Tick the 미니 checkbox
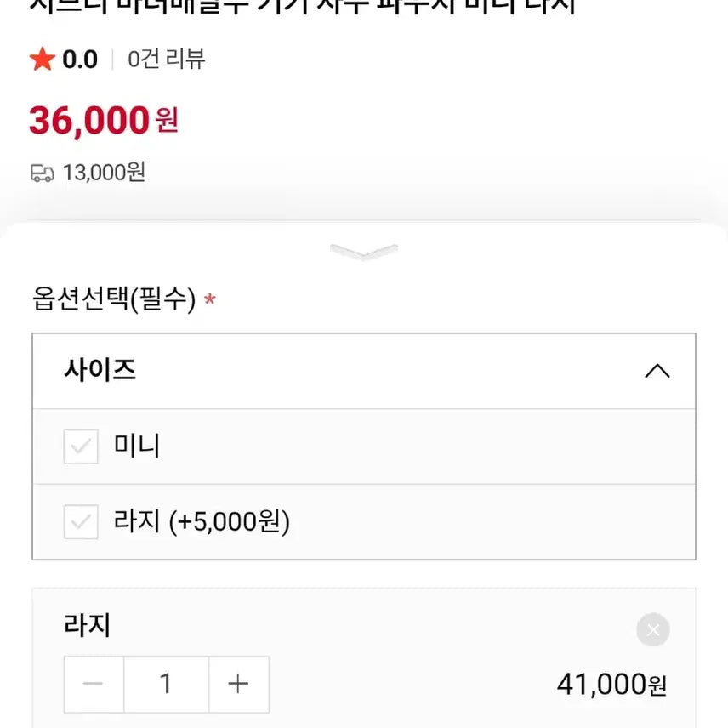This screenshot has width=728, height=728. point(81,446)
